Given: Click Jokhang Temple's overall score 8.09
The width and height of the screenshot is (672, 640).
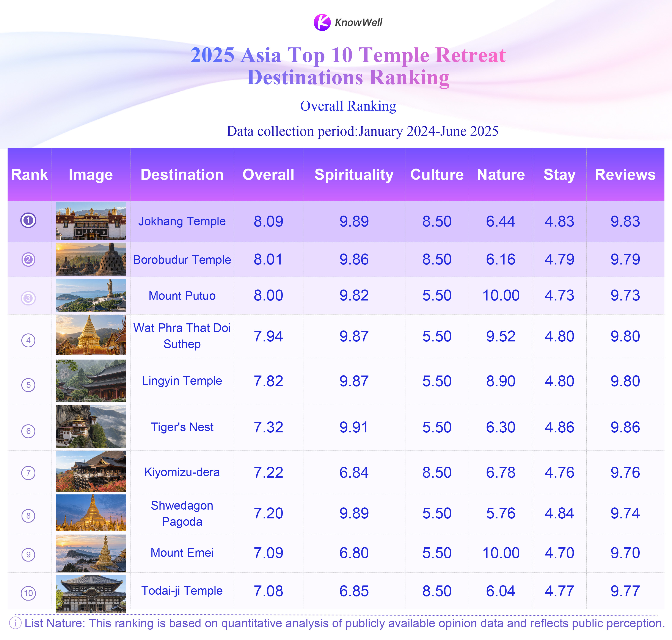Looking at the screenshot, I should [x=268, y=221].
